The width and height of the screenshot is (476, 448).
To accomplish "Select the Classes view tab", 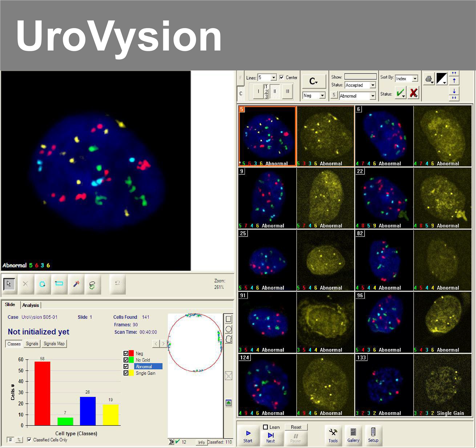I will pyautogui.click(x=14, y=344).
